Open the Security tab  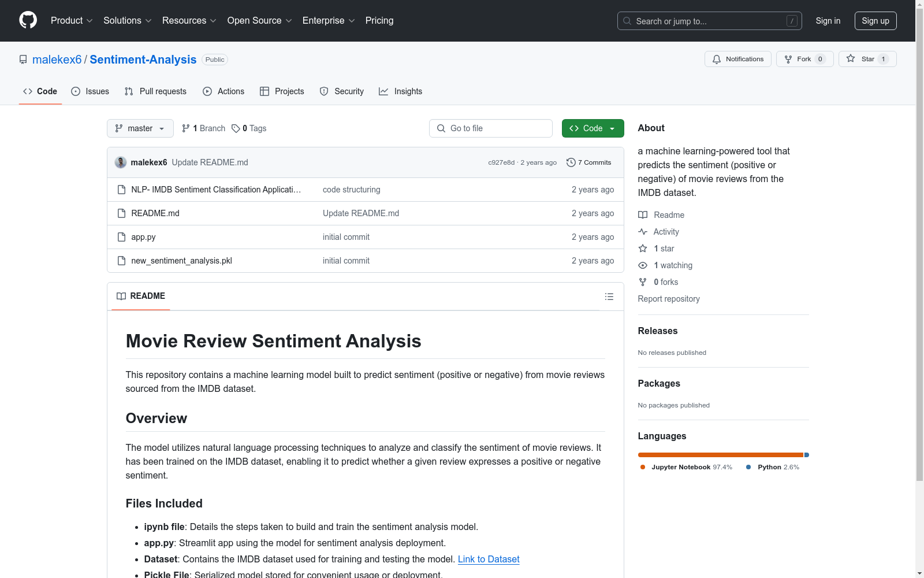pos(342,91)
